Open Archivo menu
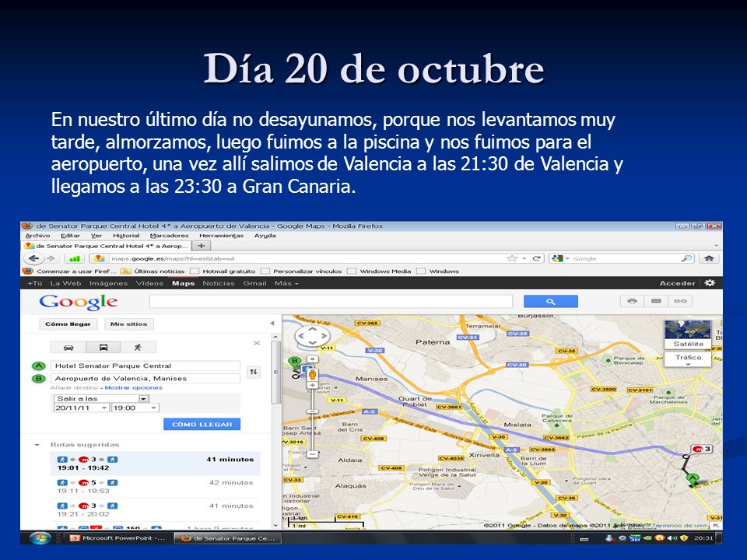 (37, 236)
